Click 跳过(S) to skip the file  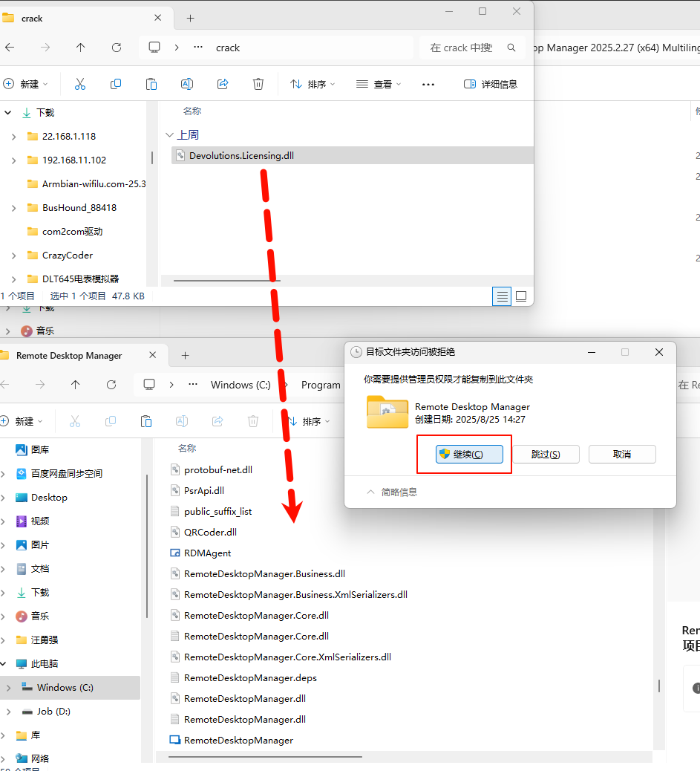point(546,455)
